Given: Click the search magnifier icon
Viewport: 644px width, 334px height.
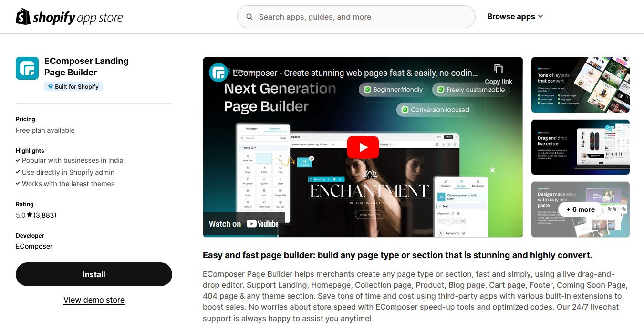Looking at the screenshot, I should pyautogui.click(x=249, y=17).
